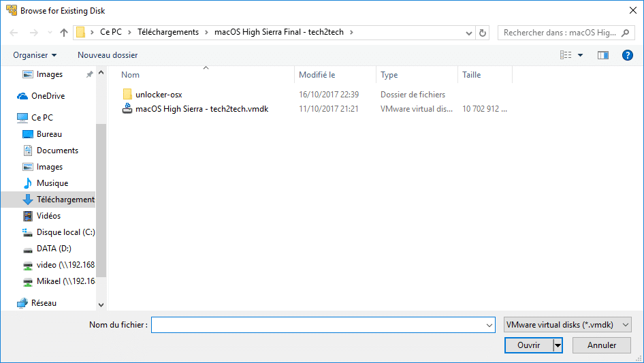Screen dimensions: 644x363
Task: Select macOS High Sierra - tech2tech.vmdk file
Action: 202,109
